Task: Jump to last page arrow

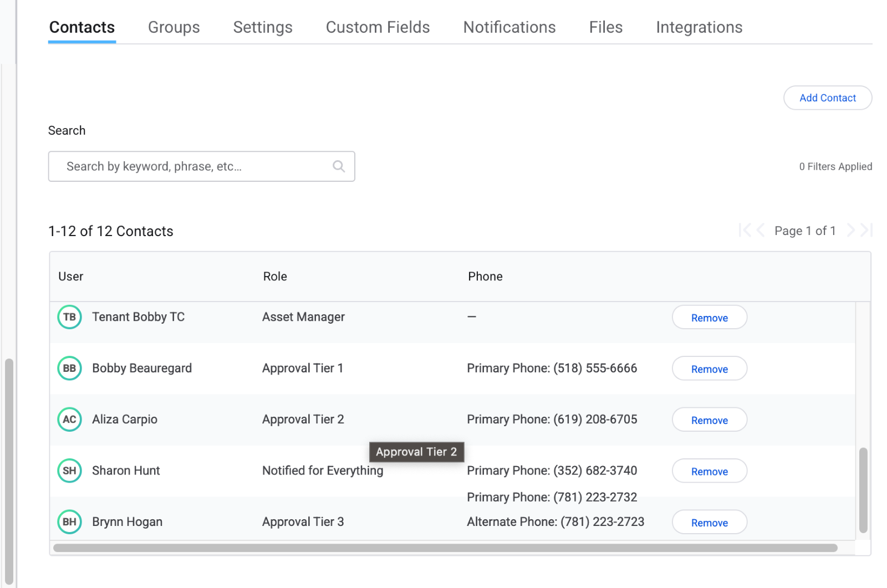Action: click(x=866, y=231)
